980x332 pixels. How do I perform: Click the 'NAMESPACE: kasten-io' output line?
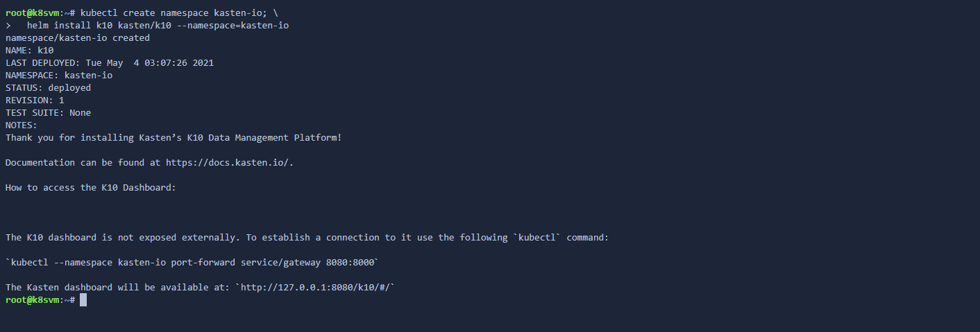coord(59,75)
